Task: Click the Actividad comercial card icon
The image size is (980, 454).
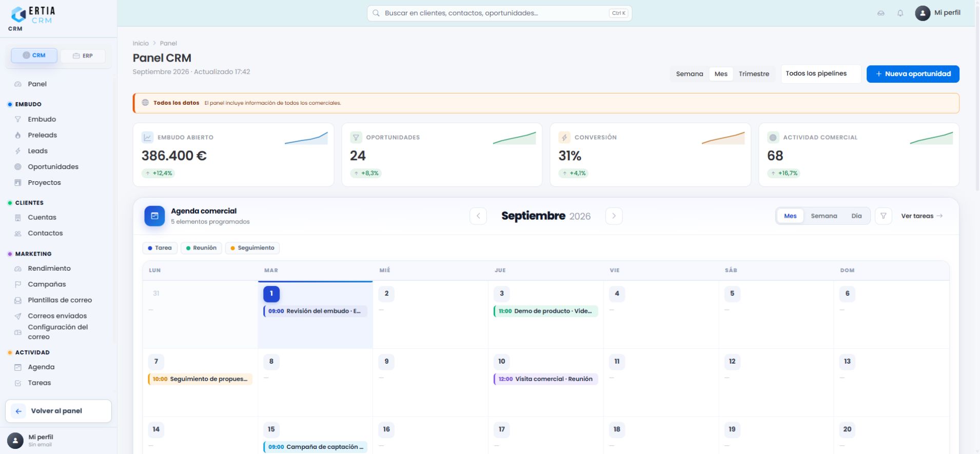Action: point(773,138)
